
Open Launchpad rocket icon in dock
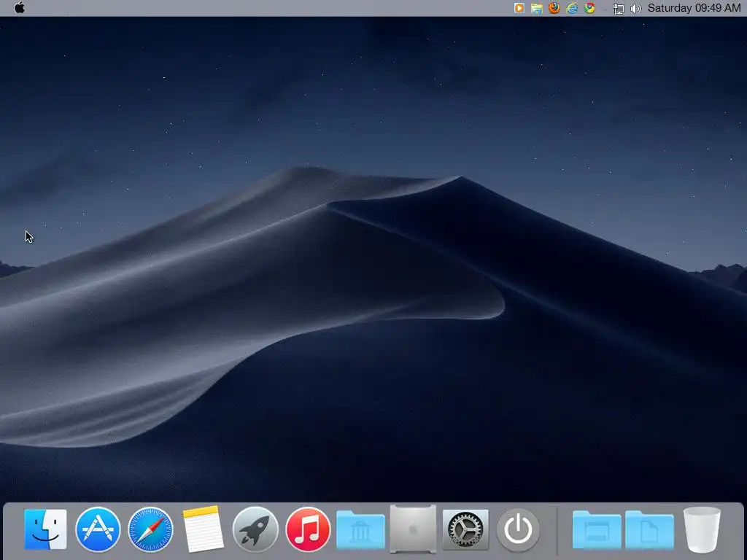[255, 529]
